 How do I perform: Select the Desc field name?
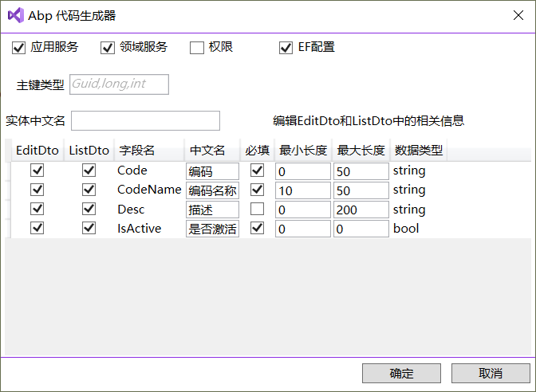(x=131, y=209)
